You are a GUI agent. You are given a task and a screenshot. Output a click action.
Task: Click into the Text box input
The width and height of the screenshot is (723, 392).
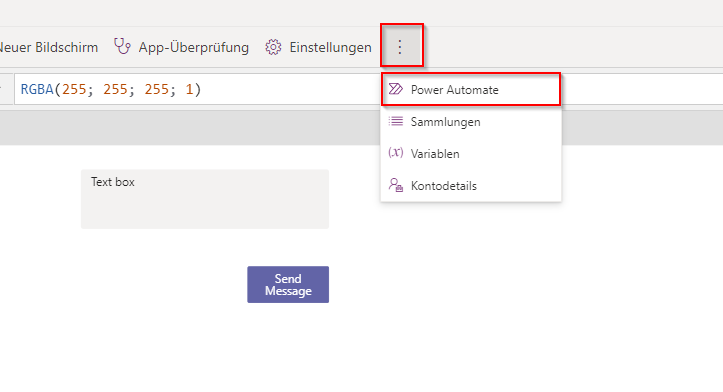[205, 199]
